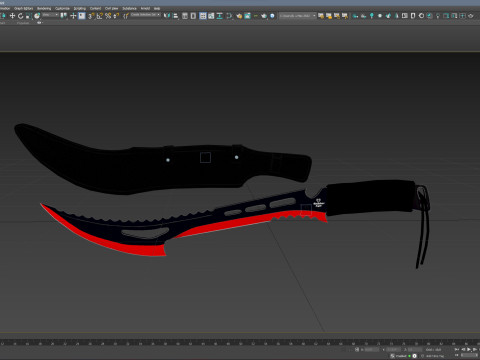Open the Rendered Frame Window
This screenshot has width=480, height=360.
pos(247,16)
